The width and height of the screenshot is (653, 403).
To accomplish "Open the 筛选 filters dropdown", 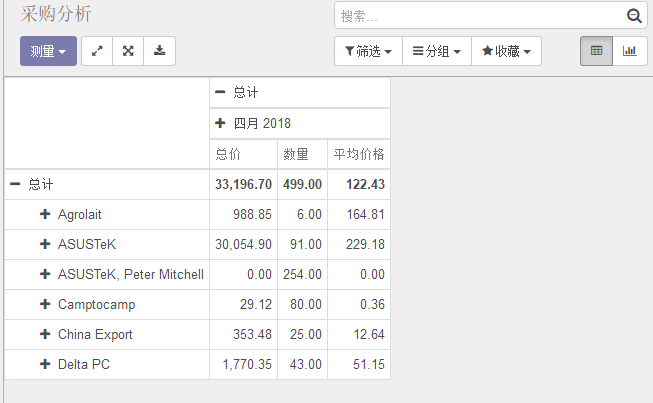I will pyautogui.click(x=368, y=51).
